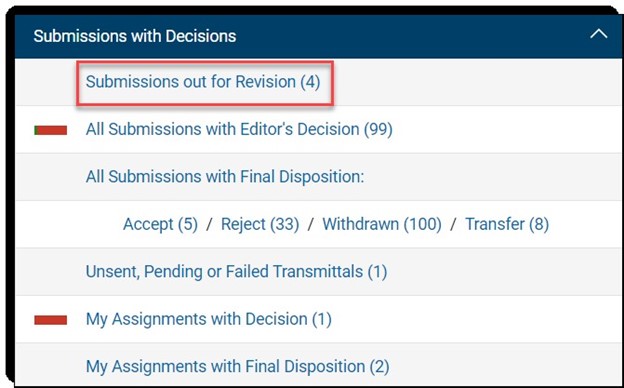The height and width of the screenshot is (388, 624).
Task: Open the Reject (33) list
Action: click(x=260, y=224)
